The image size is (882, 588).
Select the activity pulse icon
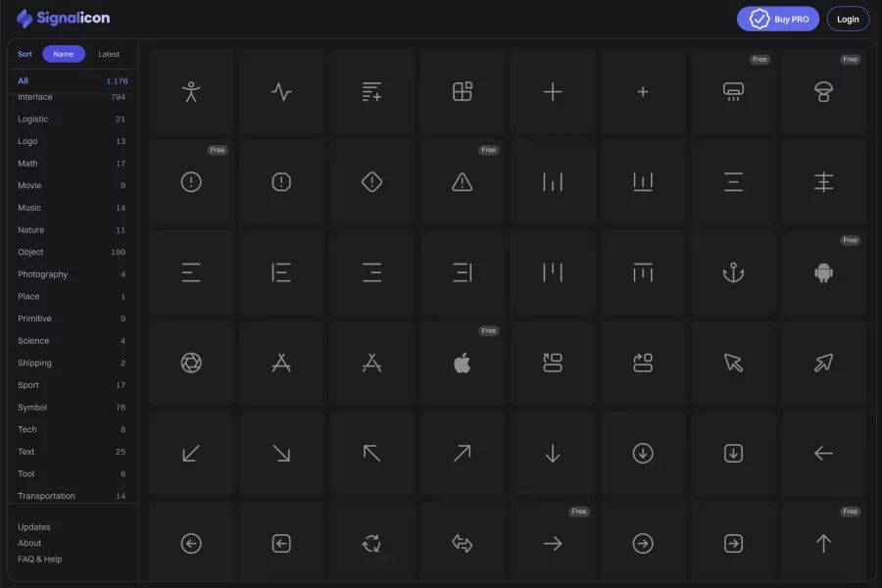(x=281, y=92)
